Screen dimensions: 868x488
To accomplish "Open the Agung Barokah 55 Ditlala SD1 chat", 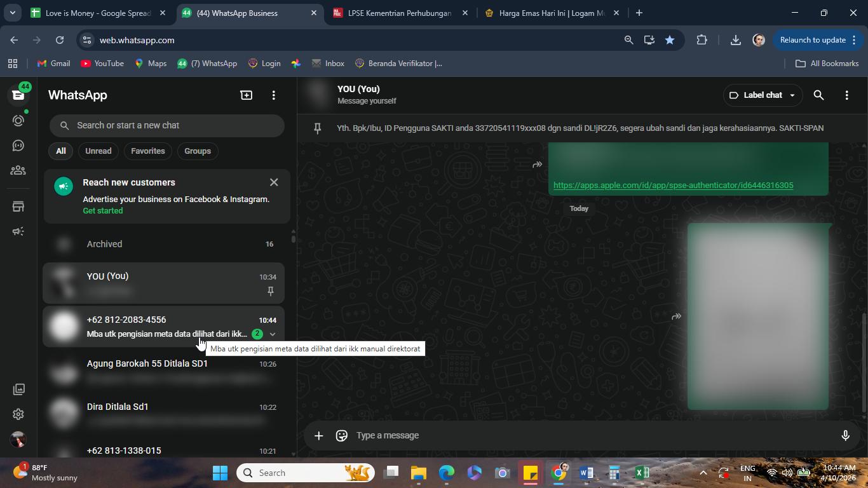I will click(x=164, y=370).
